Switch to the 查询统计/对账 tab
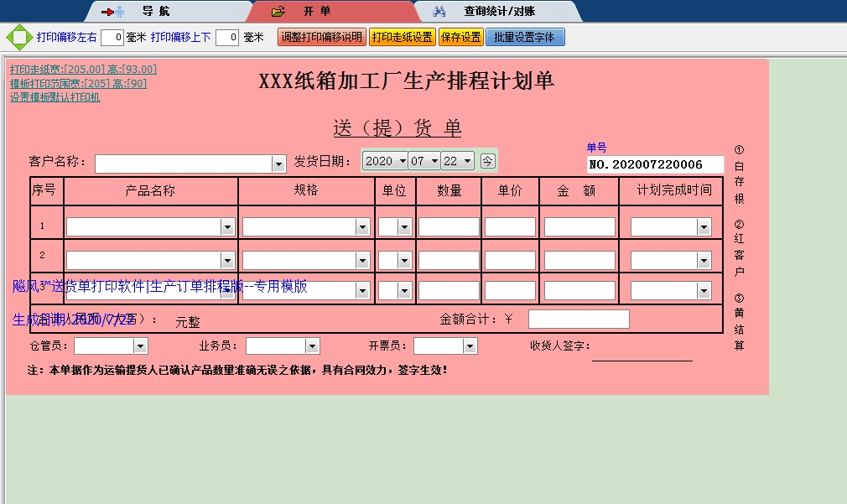 [x=499, y=12]
